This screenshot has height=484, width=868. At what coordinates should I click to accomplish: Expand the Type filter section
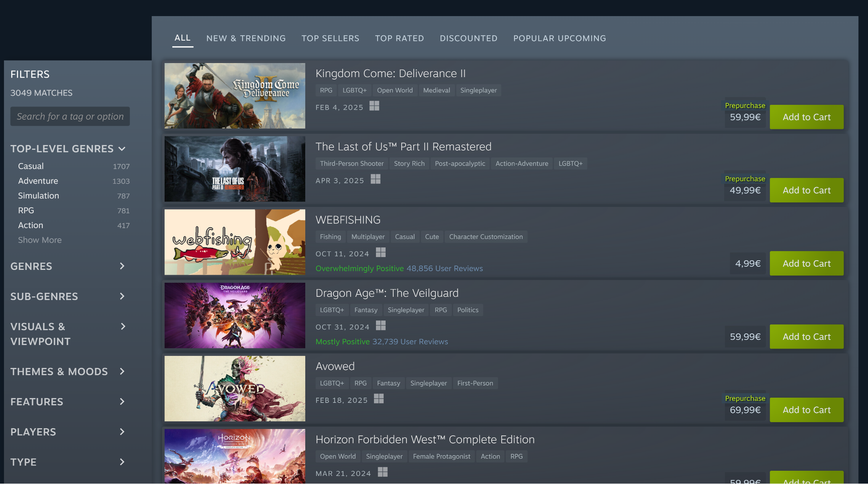click(122, 462)
